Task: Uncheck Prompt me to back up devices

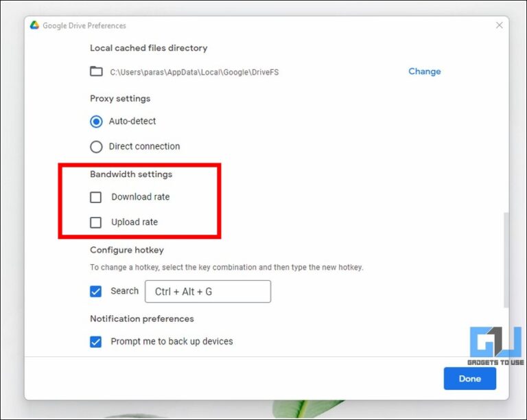Action: (96, 342)
